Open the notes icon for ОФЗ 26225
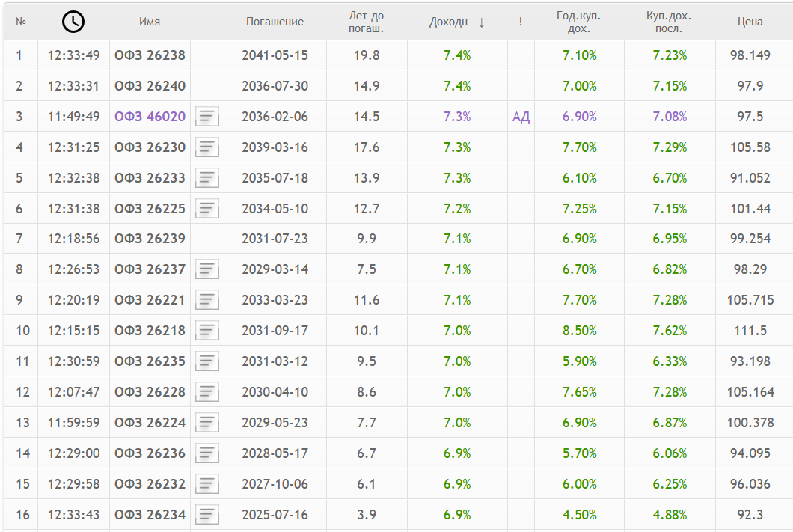The width and height of the screenshot is (793, 532). coord(206,208)
